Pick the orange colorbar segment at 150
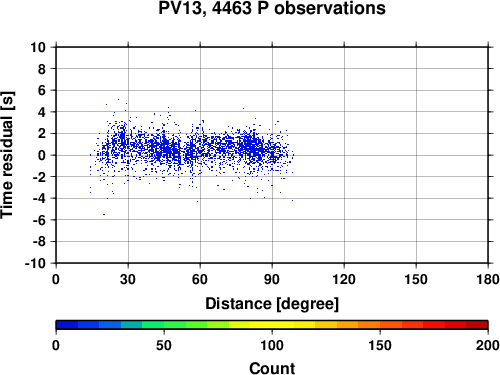Viewport: 500px width, 375px height. click(x=391, y=325)
